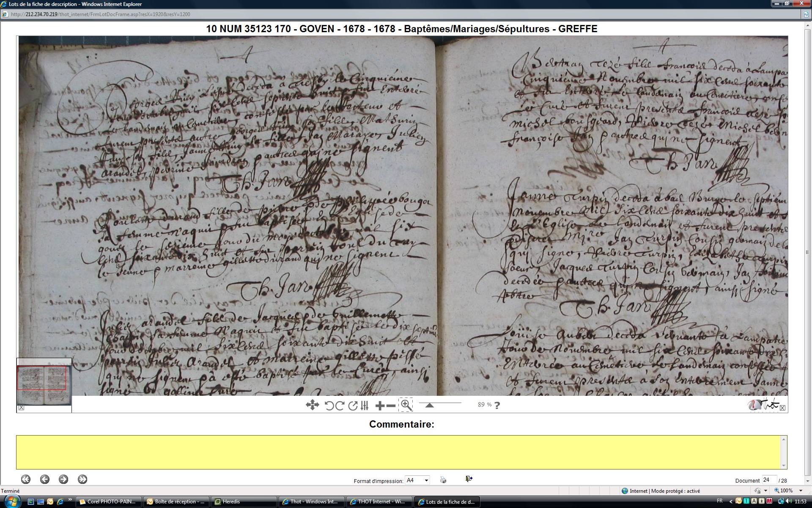This screenshot has height=508, width=812.
Task: Zoom in with plus icon
Action: [x=380, y=406]
